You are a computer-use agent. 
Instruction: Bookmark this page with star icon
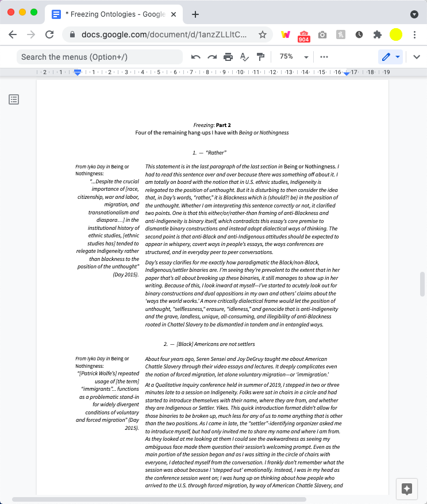(263, 34)
